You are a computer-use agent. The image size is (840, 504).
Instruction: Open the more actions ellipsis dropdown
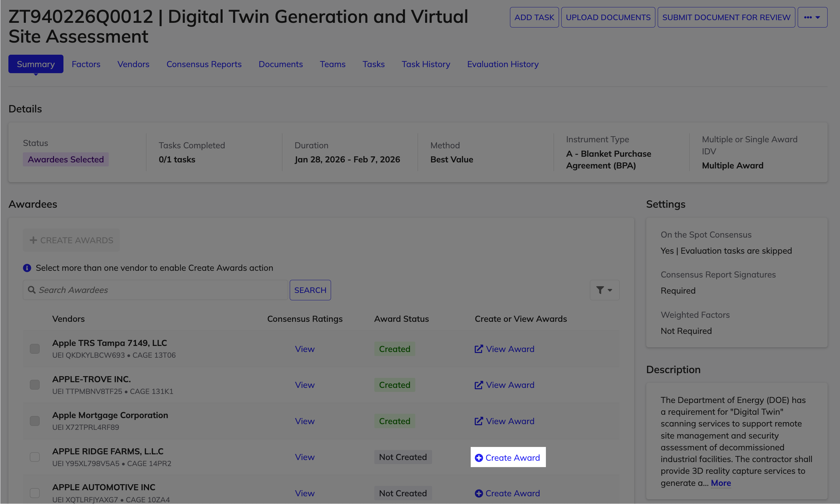812,17
